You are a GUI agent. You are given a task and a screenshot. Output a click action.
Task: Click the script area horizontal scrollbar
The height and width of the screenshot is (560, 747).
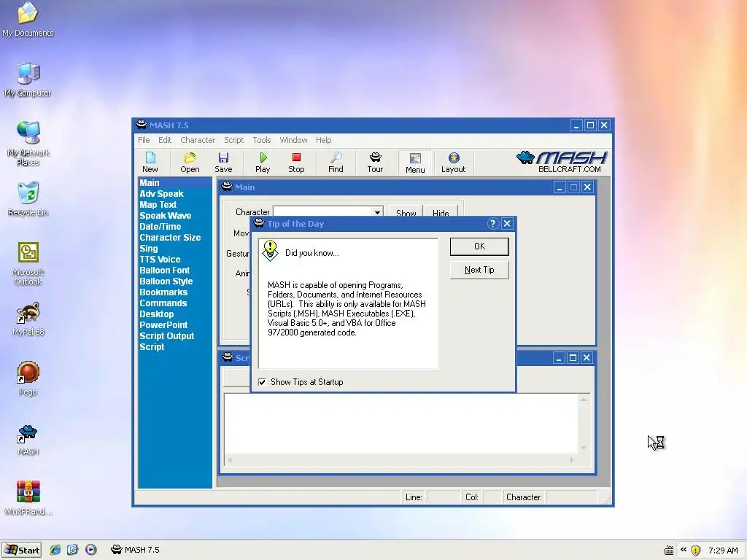click(401, 459)
